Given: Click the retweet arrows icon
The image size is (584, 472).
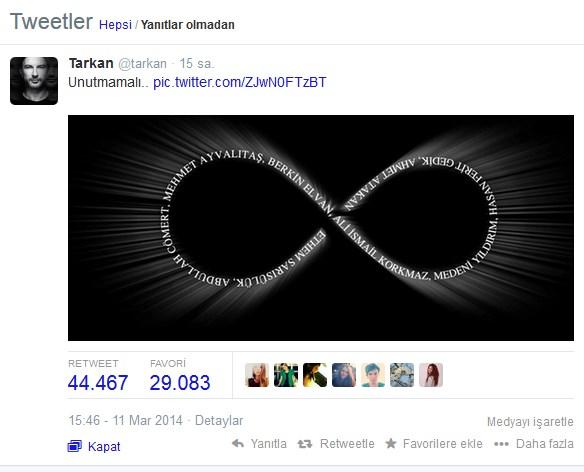Looking at the screenshot, I should [305, 444].
